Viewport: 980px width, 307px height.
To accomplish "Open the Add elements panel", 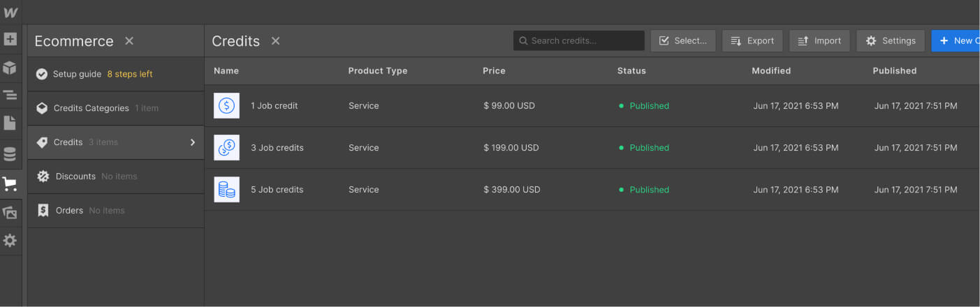I will (x=10, y=40).
